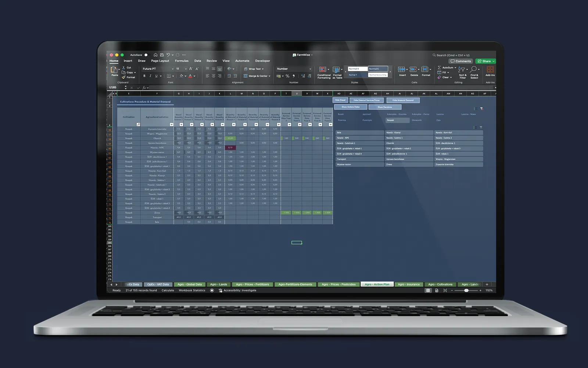Insert cells using Insert icon
Viewport: 588px width, 368px height.
click(402, 71)
